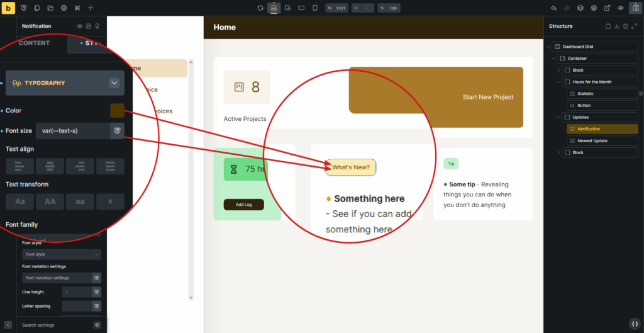This screenshot has width=644, height=333.
Task: Expand the first Block tree node
Action: (558, 71)
